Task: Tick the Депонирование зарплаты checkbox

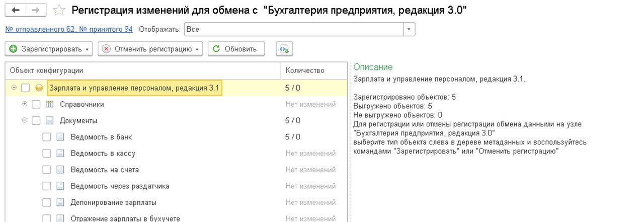Action: [x=47, y=202]
